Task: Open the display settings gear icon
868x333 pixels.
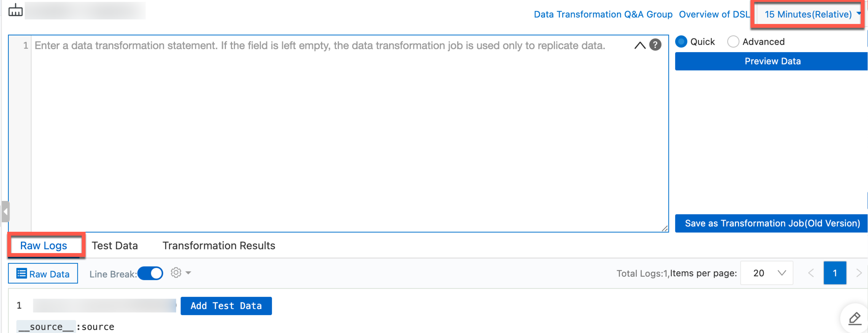Action: click(x=176, y=272)
